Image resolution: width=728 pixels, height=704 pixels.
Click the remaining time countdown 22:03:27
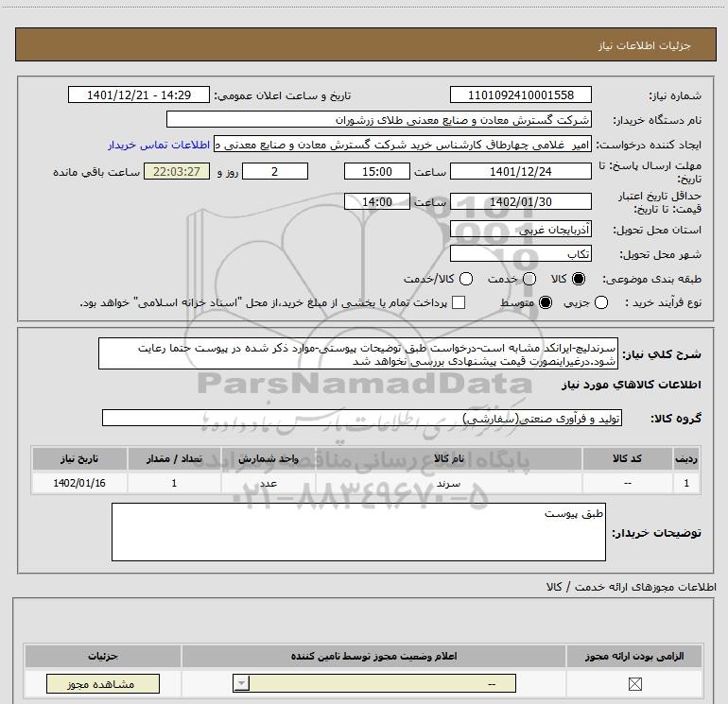pos(177,171)
